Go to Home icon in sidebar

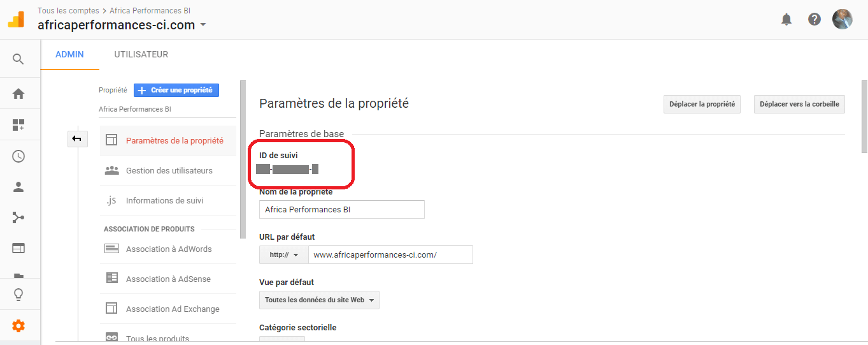(x=18, y=94)
